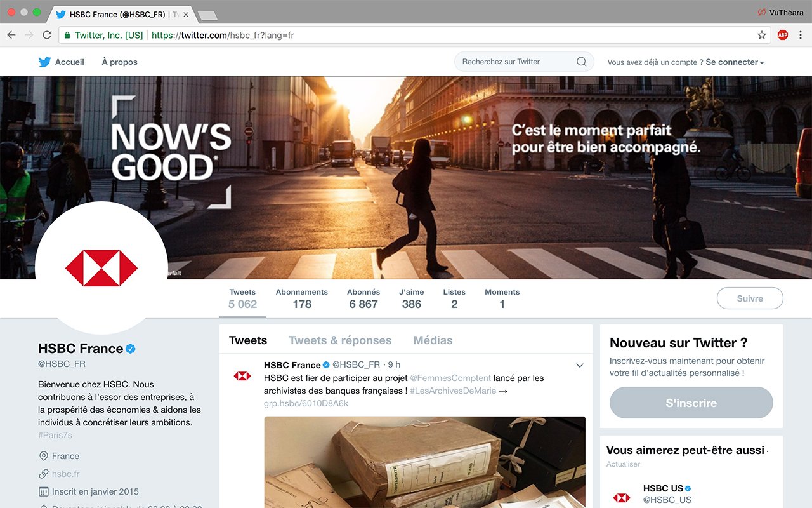Click the browser back arrow
Viewport: 812px width, 508px height.
tap(11, 35)
